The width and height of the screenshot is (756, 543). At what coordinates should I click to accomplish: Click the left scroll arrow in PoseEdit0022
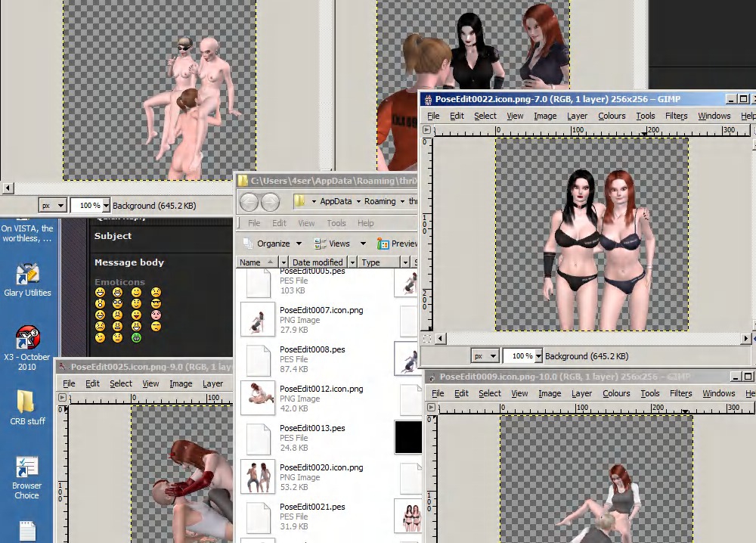440,339
